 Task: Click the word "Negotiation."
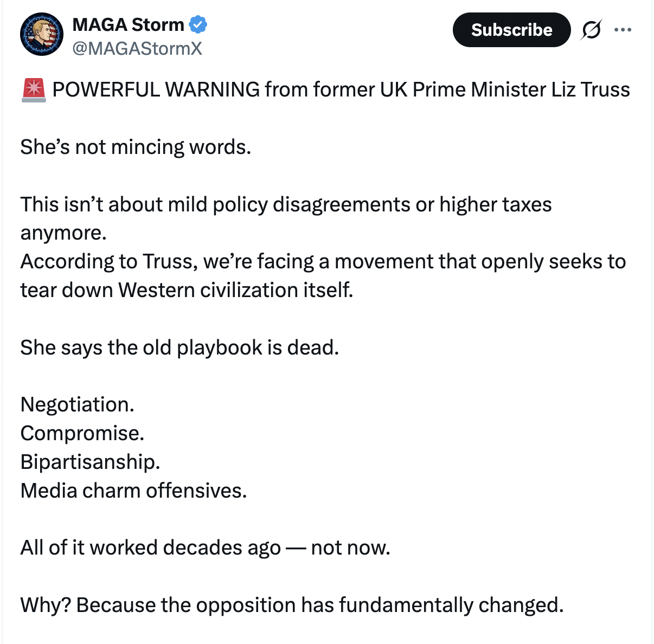pyautogui.click(x=77, y=404)
